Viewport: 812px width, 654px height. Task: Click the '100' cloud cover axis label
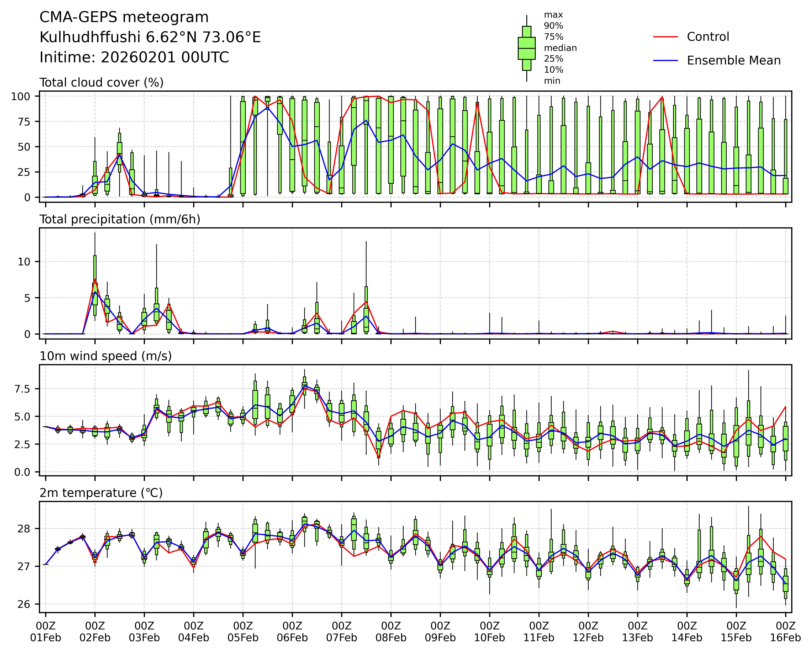pos(20,96)
